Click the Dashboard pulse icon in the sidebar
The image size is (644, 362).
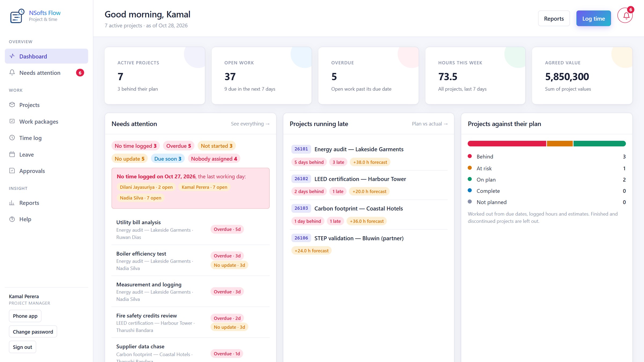click(x=12, y=56)
